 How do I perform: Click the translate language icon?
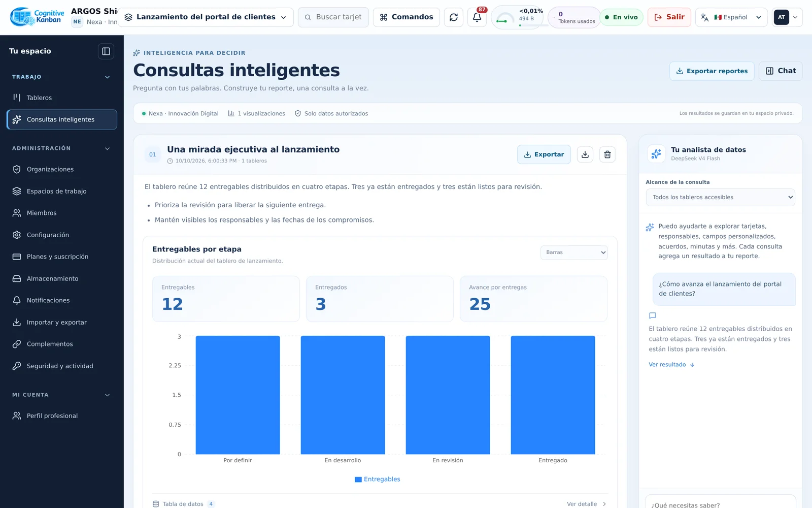click(x=704, y=17)
